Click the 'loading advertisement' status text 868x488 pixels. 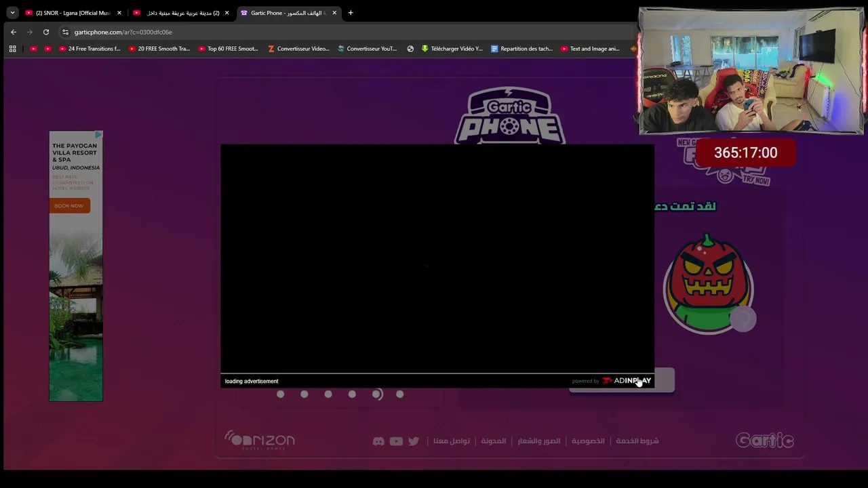252,381
